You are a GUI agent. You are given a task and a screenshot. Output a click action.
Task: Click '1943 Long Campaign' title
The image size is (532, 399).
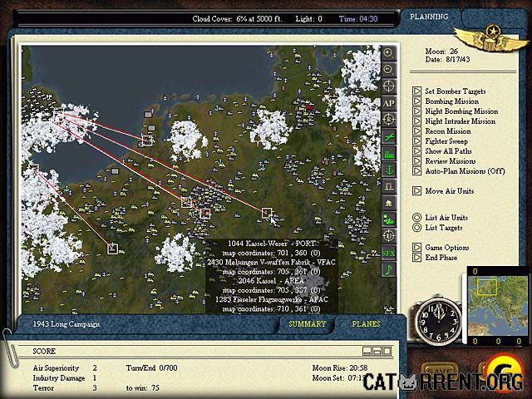(66, 324)
